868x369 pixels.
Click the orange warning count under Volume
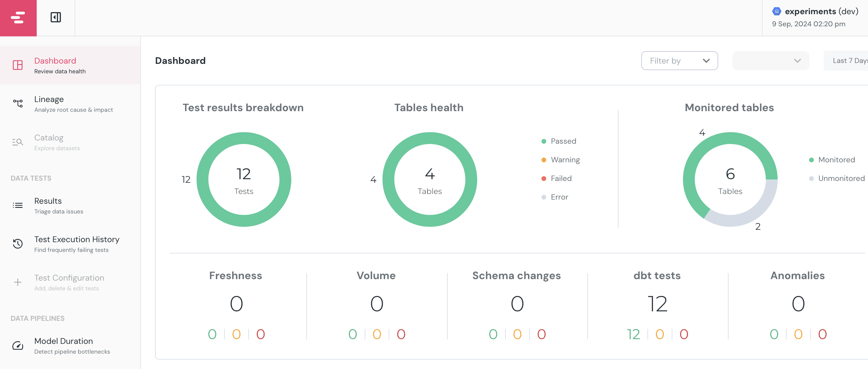(377, 334)
